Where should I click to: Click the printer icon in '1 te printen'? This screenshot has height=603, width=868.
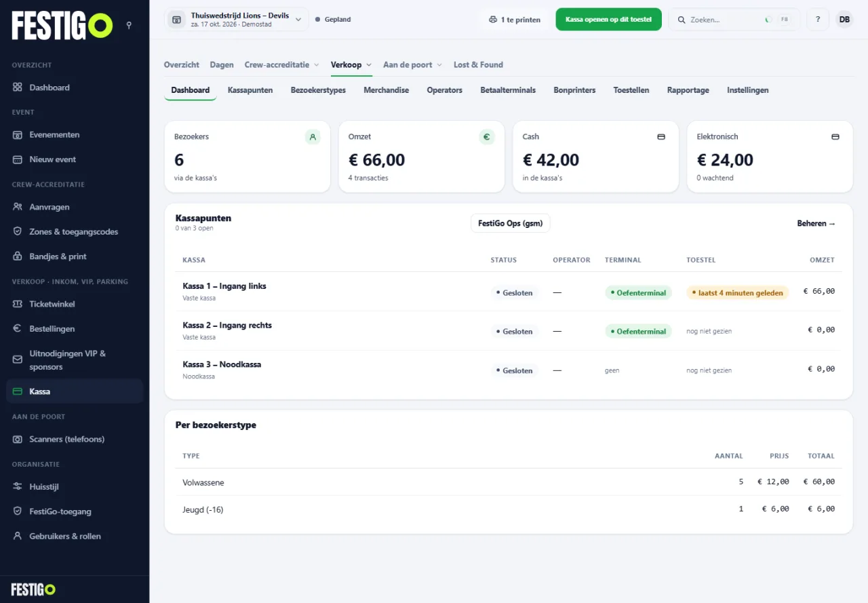coord(493,20)
